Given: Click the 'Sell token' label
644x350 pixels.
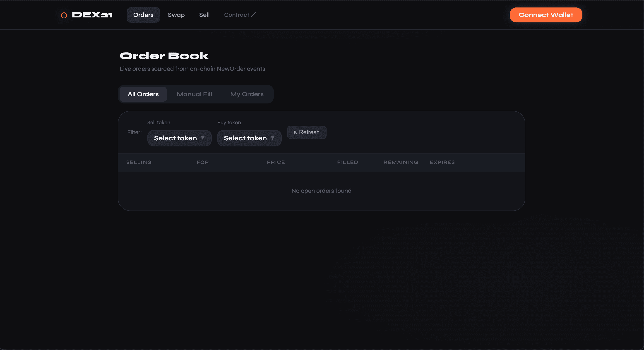Looking at the screenshot, I should [159, 122].
